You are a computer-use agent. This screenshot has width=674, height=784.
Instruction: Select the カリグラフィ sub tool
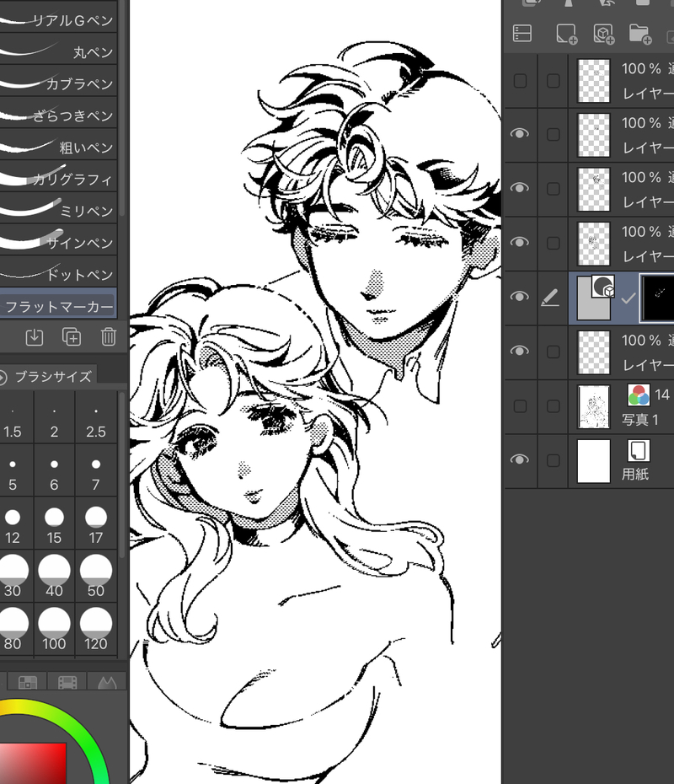tap(58, 176)
